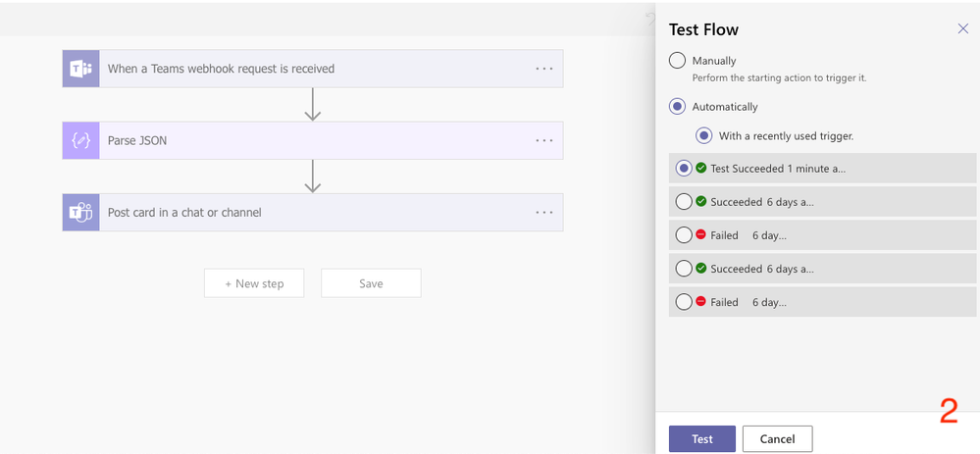Click green success icon on Test Succeeded run
Image resolution: width=980 pixels, height=454 pixels.
[700, 168]
